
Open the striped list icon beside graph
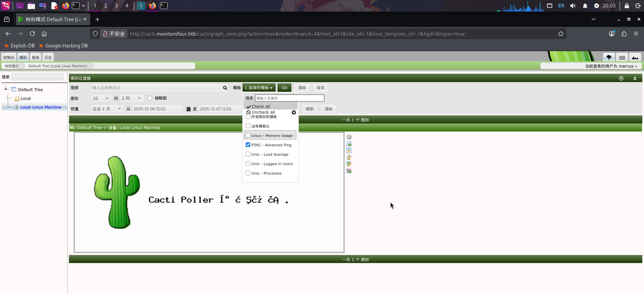coord(349,151)
